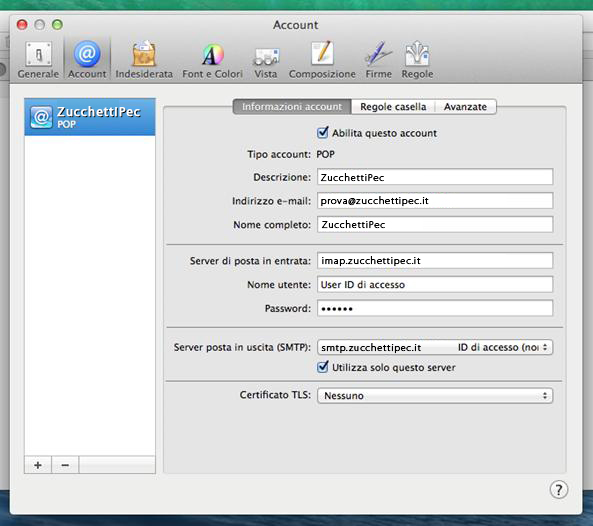
Task: Click the Descrizione text field
Action: pos(435,177)
